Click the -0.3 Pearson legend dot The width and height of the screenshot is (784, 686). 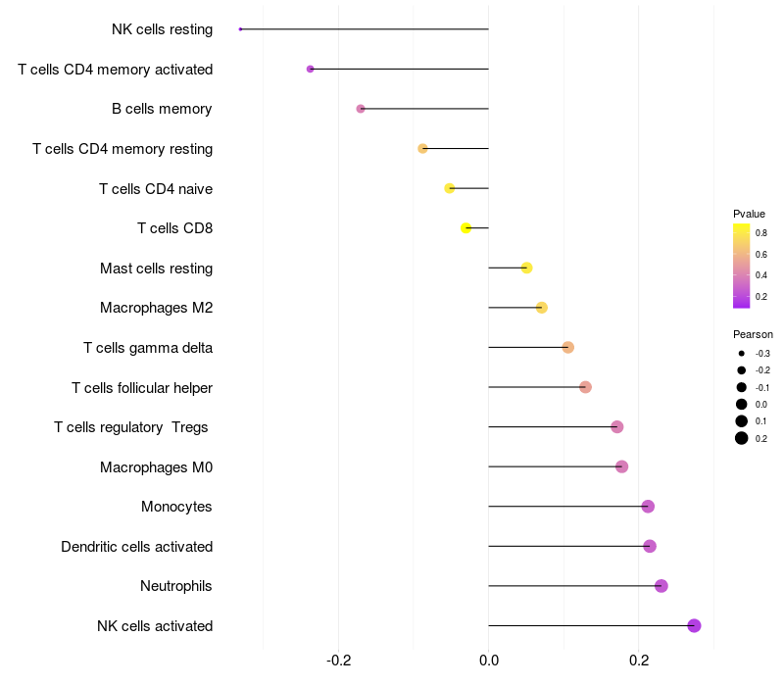click(x=742, y=353)
